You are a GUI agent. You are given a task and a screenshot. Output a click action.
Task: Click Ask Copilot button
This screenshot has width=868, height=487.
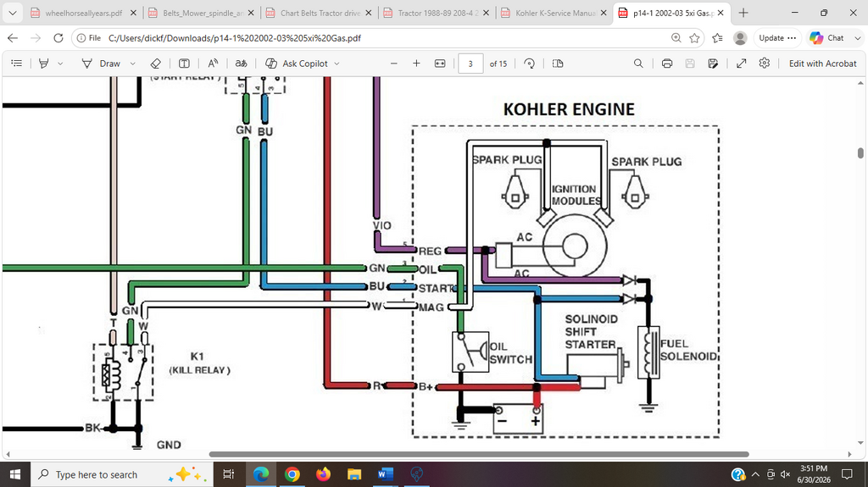(x=297, y=64)
